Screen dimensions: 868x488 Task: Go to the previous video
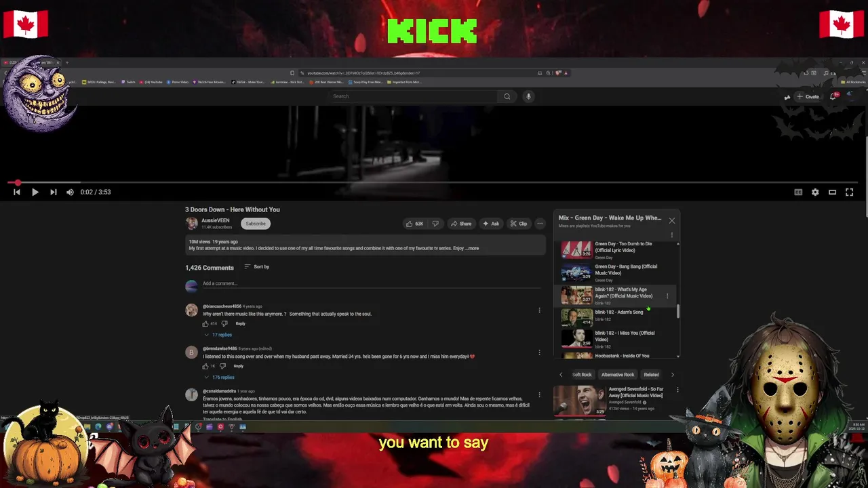coord(17,192)
